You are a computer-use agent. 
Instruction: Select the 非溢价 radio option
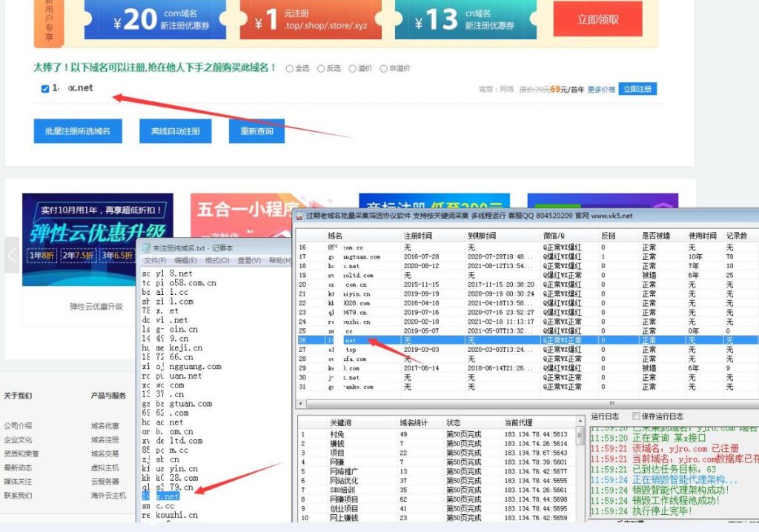[383, 69]
